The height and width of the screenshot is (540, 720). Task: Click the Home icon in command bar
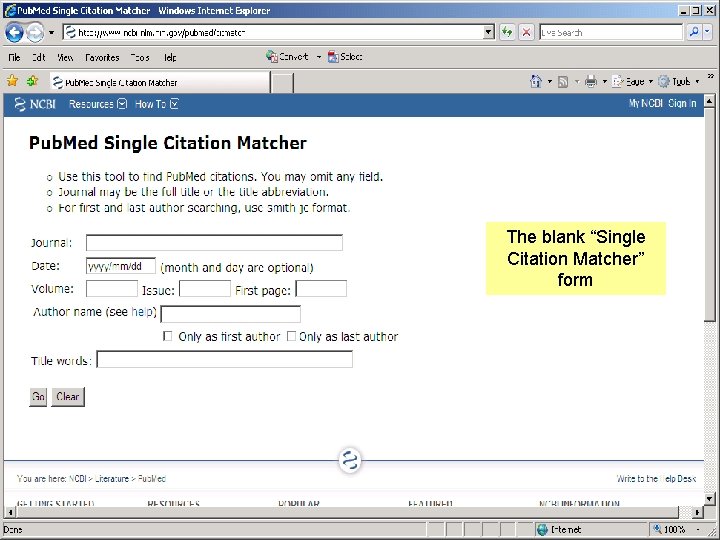[x=536, y=82]
